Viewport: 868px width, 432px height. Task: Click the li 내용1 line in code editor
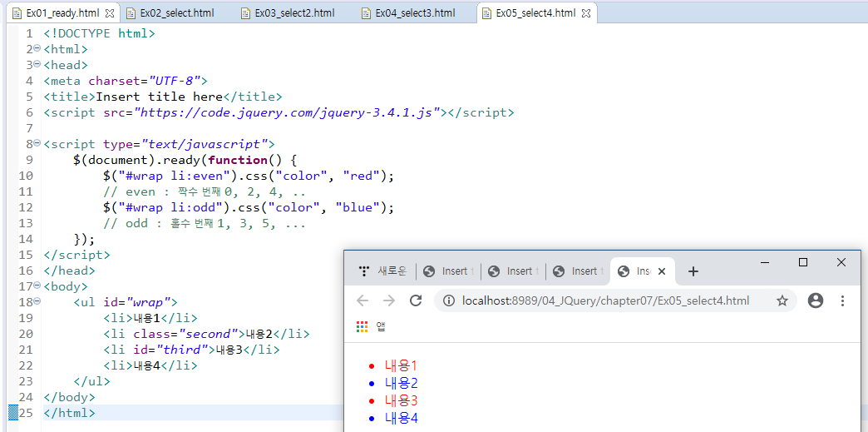pos(150,318)
